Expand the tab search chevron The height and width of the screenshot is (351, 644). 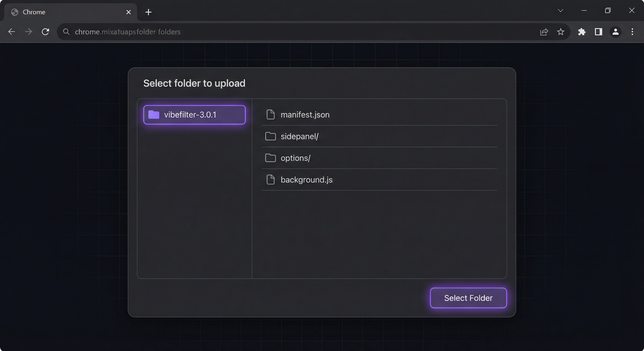pos(561,11)
